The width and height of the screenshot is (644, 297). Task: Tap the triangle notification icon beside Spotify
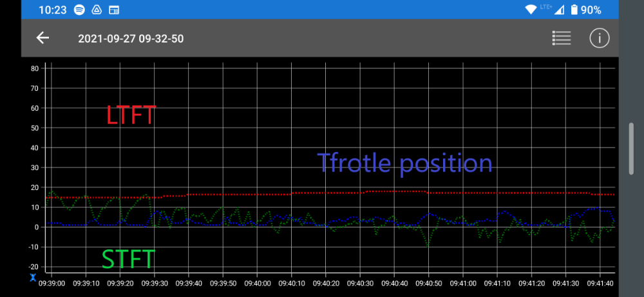coord(97,10)
